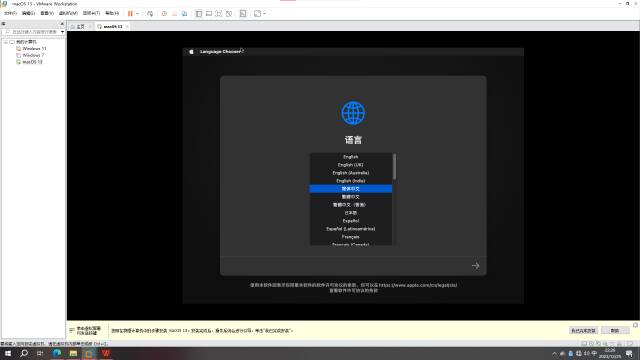Choose English (India) in the list
This screenshot has width=640, height=360.
click(x=351, y=180)
